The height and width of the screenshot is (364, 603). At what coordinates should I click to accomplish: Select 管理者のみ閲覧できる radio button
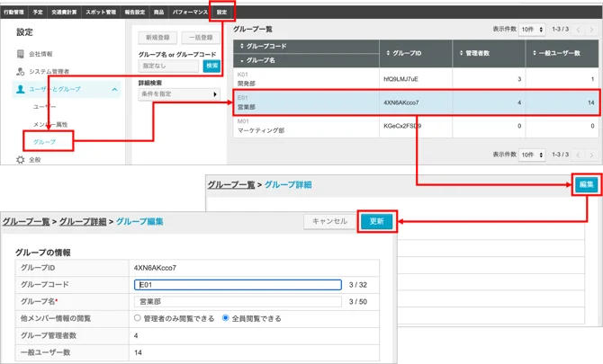pos(138,318)
